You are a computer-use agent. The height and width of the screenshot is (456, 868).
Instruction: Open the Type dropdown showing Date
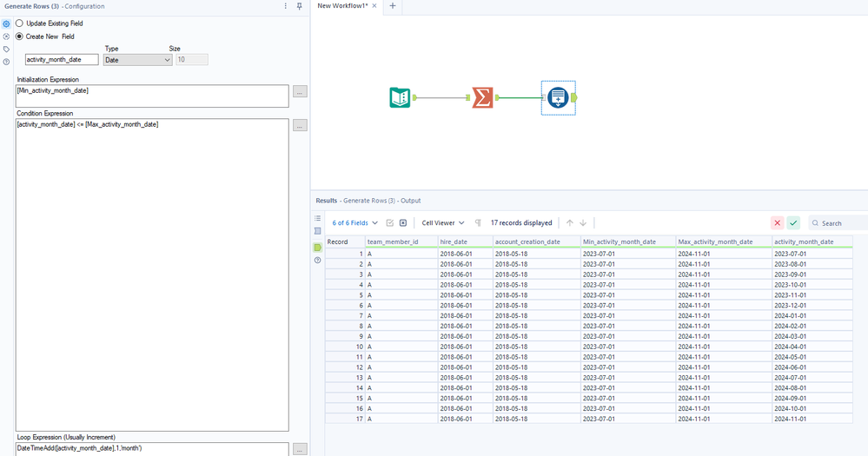137,60
